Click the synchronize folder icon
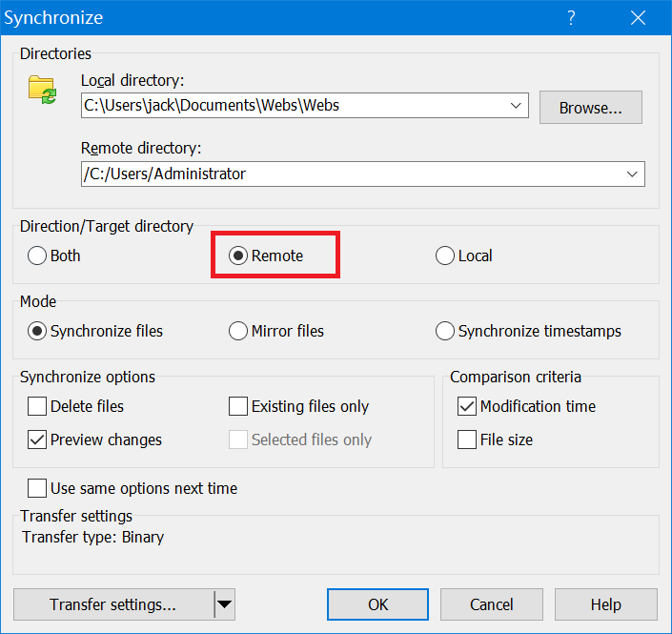 pos(43,90)
